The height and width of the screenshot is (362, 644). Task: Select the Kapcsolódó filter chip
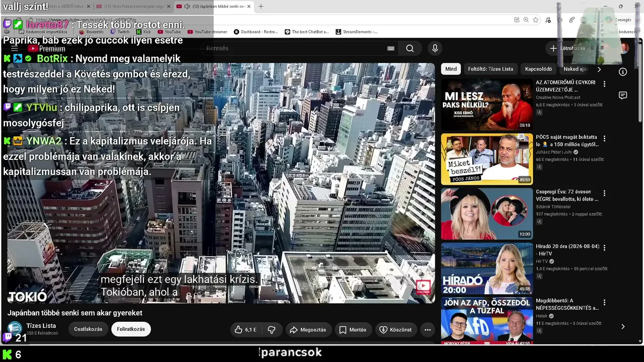(x=538, y=69)
